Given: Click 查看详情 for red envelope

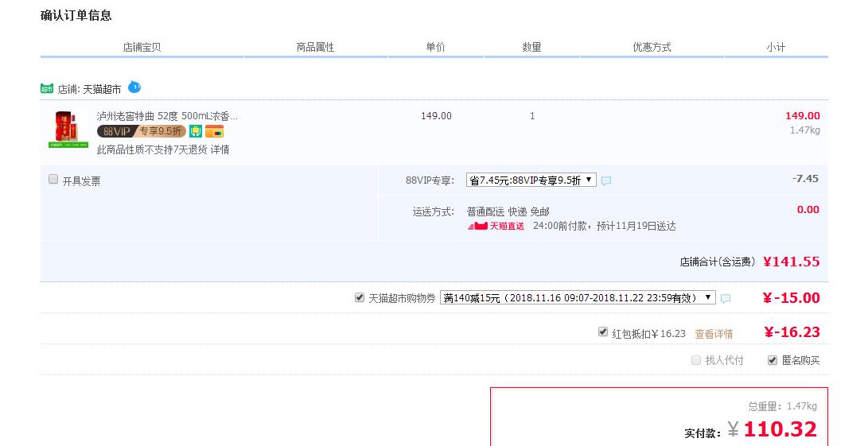Looking at the screenshot, I should coord(714,334).
